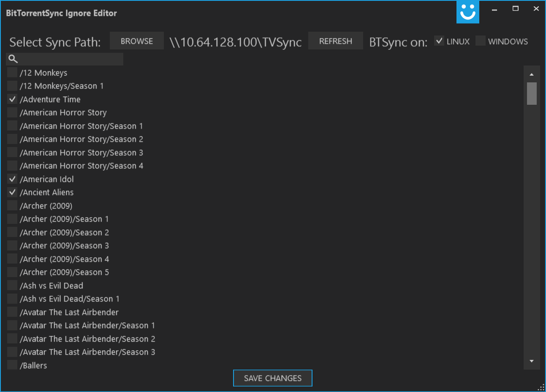Check /Archer (2009)/Season 1 checkbox
546x392 pixels.
click(x=12, y=219)
